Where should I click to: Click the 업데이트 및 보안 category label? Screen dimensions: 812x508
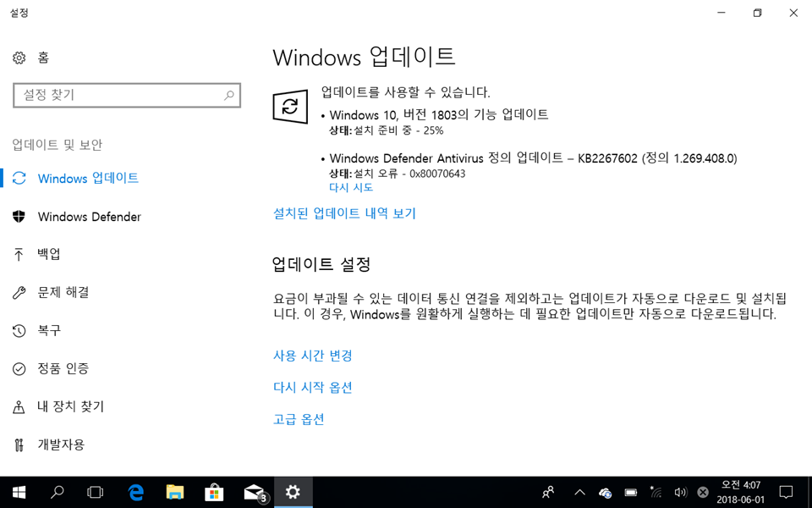pos(58,145)
